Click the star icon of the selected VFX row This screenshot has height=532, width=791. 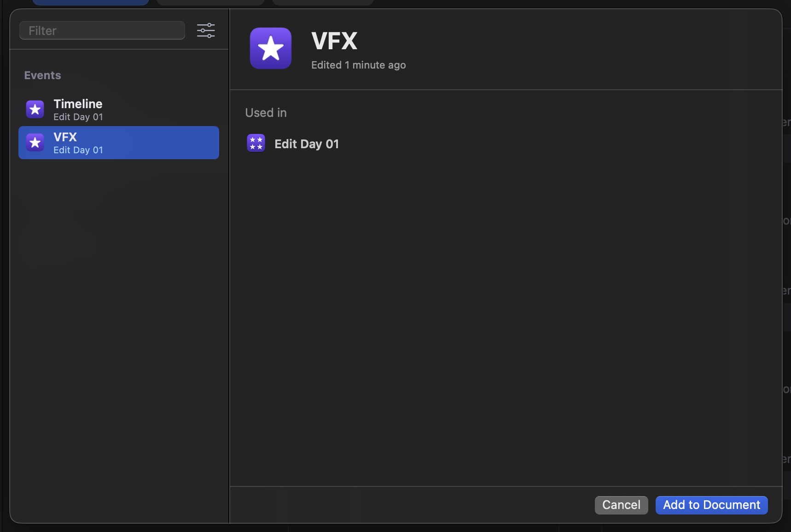35,143
